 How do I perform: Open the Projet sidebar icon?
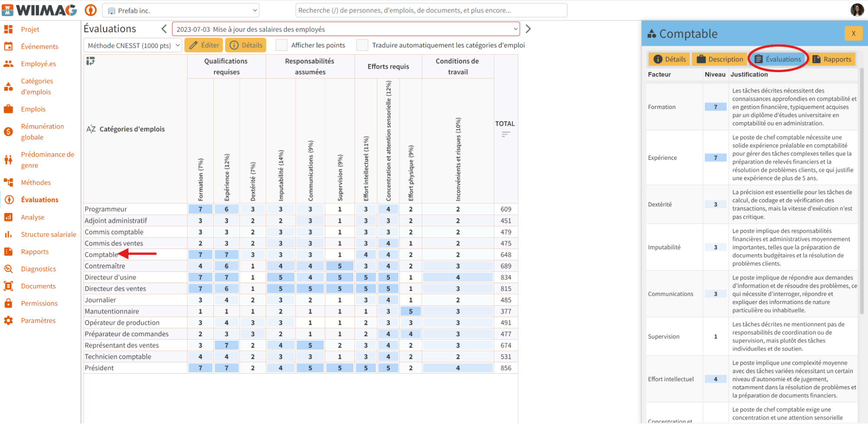8,29
